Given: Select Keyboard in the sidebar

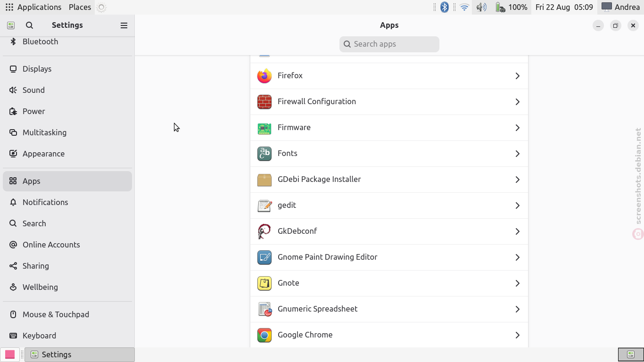Looking at the screenshot, I should point(67,336).
